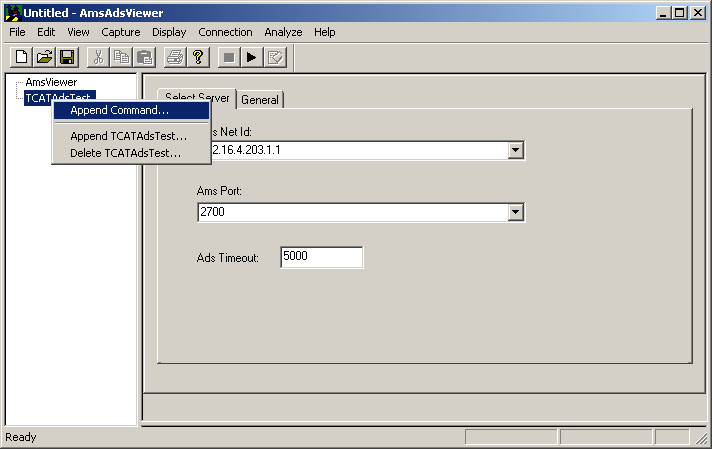Viewport: 712px width, 449px height.
Task: Click the window resize grip in status bar
Action: (x=702, y=438)
